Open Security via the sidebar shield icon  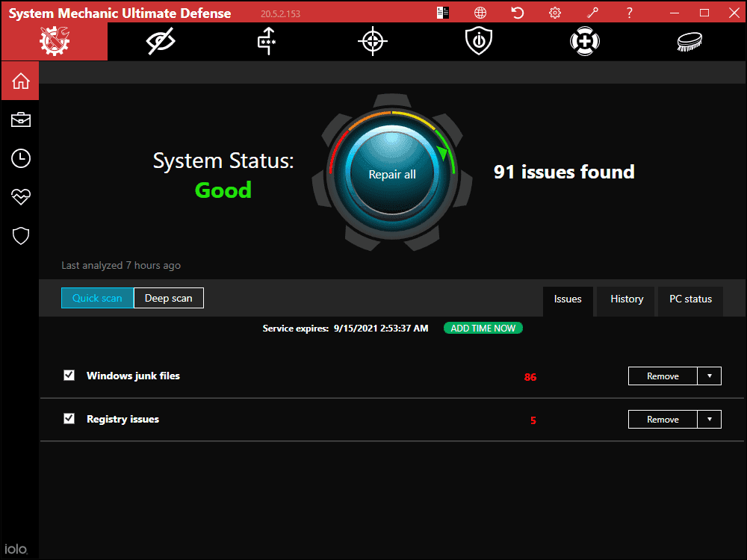tap(20, 235)
